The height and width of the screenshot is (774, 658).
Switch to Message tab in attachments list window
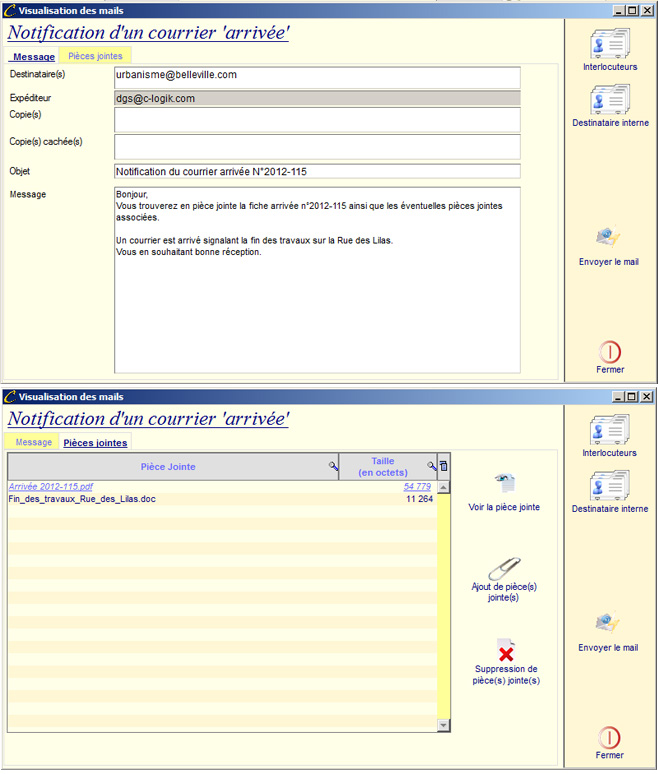33,442
